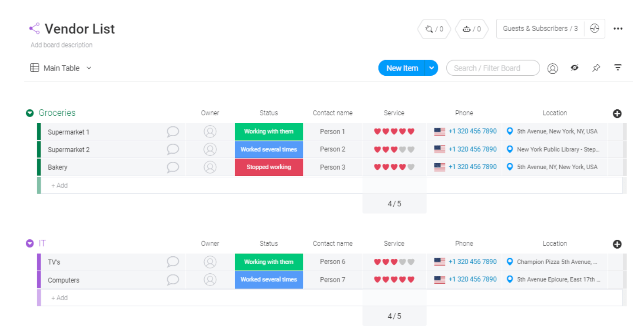Click the location pin for Supermarket 2
The image size is (644, 329).
pos(509,149)
